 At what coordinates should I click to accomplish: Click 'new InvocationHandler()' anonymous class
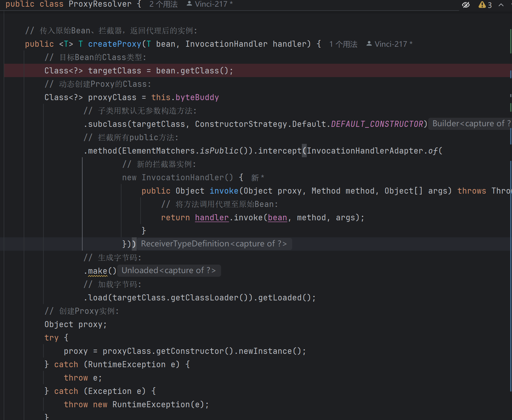click(x=178, y=178)
